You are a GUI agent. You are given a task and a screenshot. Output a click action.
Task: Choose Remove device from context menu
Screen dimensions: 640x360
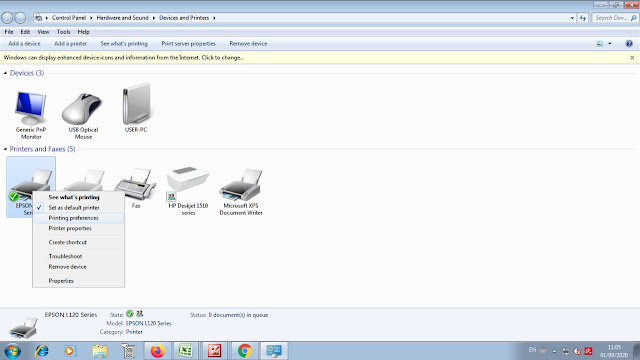click(79, 267)
